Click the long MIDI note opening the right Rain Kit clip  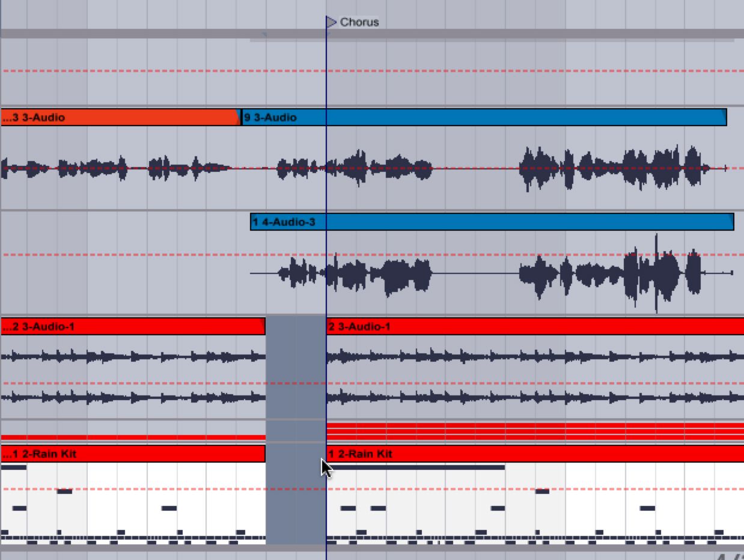click(x=416, y=467)
